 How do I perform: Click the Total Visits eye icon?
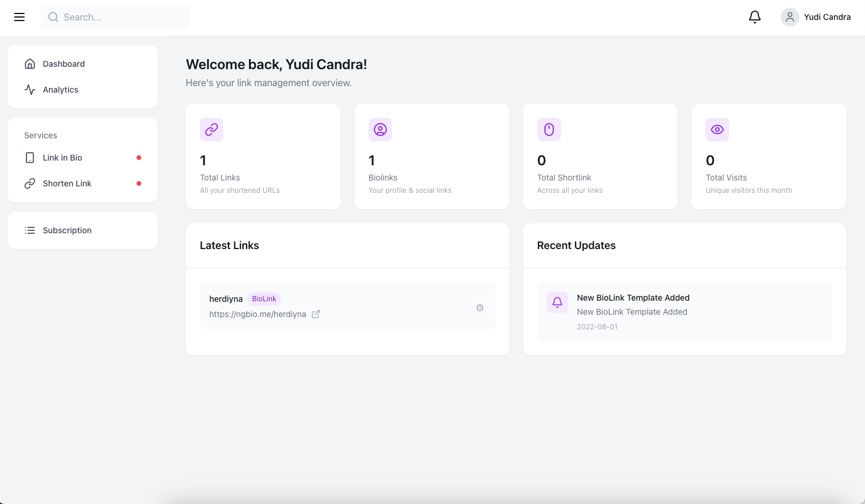717,130
